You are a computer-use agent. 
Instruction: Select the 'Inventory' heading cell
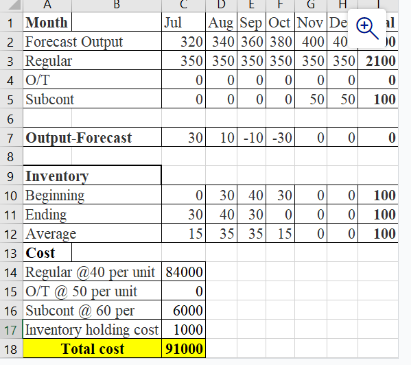[x=92, y=175]
